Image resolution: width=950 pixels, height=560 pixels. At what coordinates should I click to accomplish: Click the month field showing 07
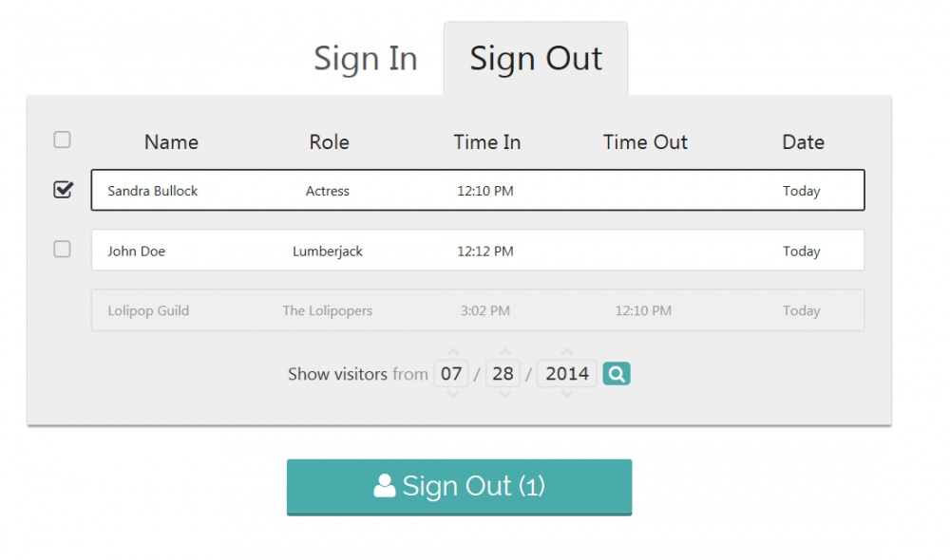[451, 374]
